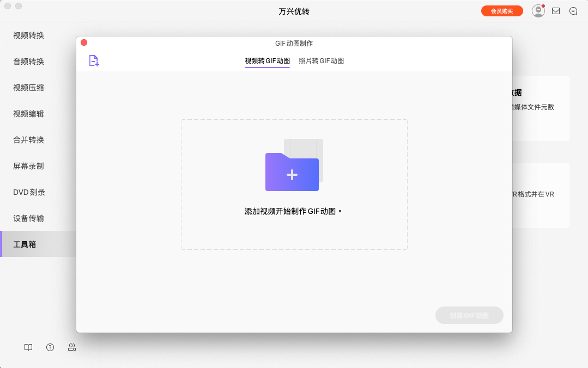Image resolution: width=588 pixels, height=368 pixels.
Task: Open the user account avatar
Action: [538, 10]
